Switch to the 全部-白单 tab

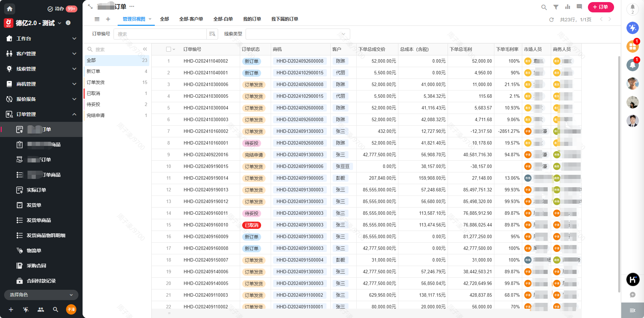pos(223,19)
